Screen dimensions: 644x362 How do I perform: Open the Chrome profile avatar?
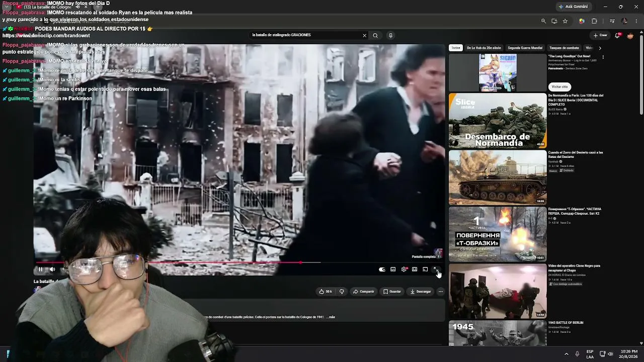[625, 21]
